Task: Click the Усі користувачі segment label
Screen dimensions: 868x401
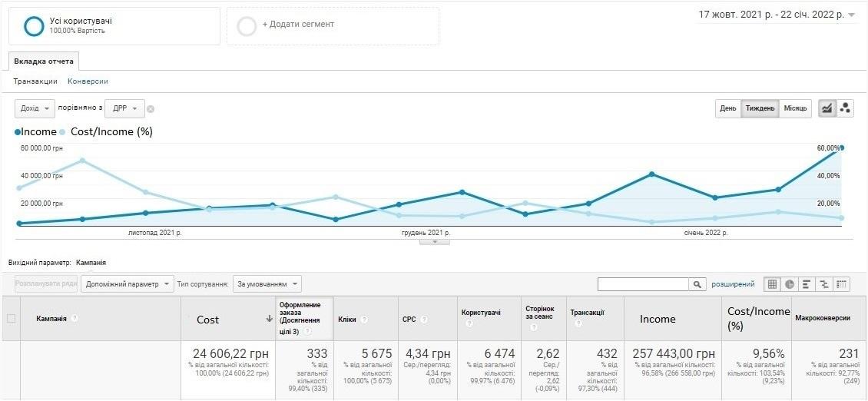Action: 81,21
